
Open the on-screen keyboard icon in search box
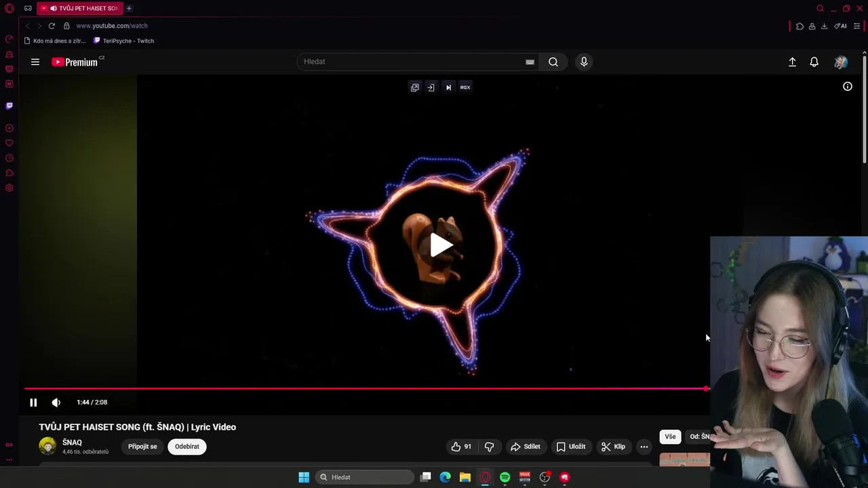[530, 62]
